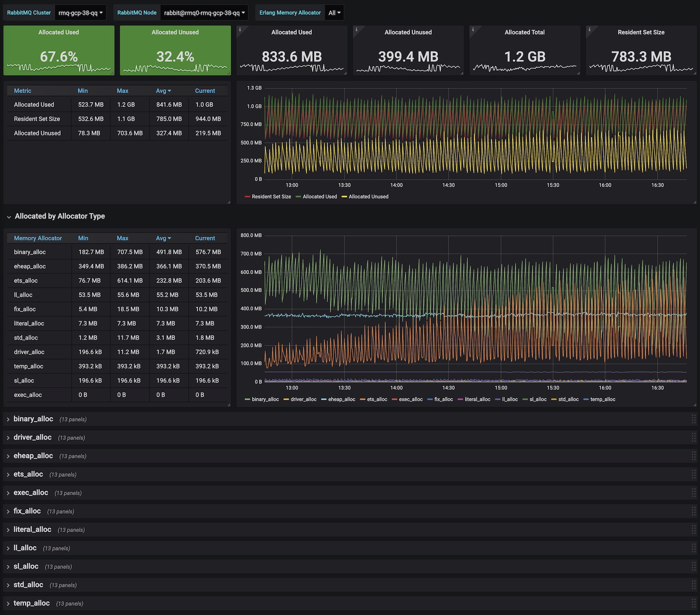
Task: Toggle the Allocated Unused legend series
Action: [368, 197]
